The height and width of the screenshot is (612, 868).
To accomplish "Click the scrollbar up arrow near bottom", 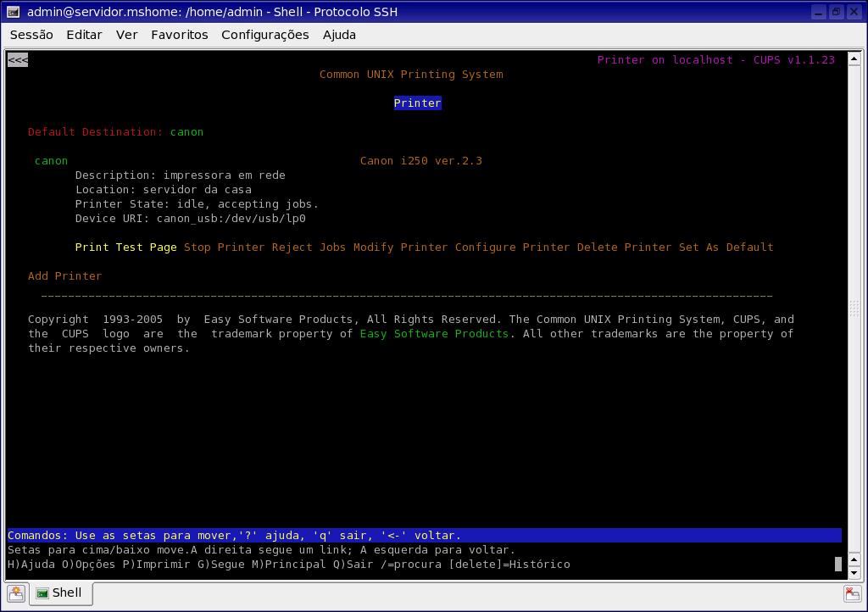I will pos(854,559).
